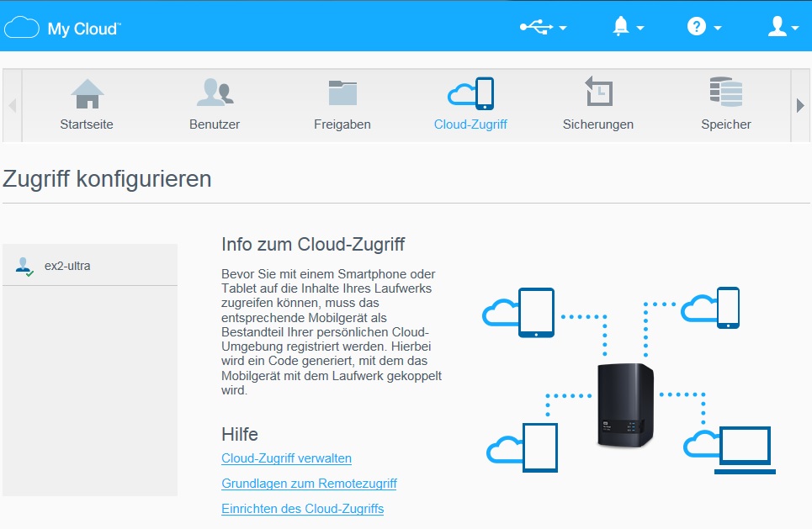Click the Hilfe heading

pyautogui.click(x=239, y=434)
